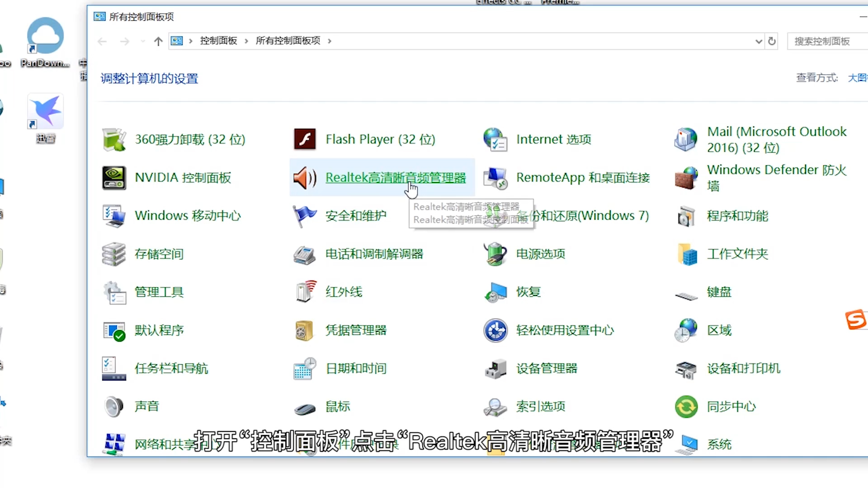Open the 同步中心 green sync icon
Image resolution: width=868 pixels, height=488 pixels.
[686, 407]
